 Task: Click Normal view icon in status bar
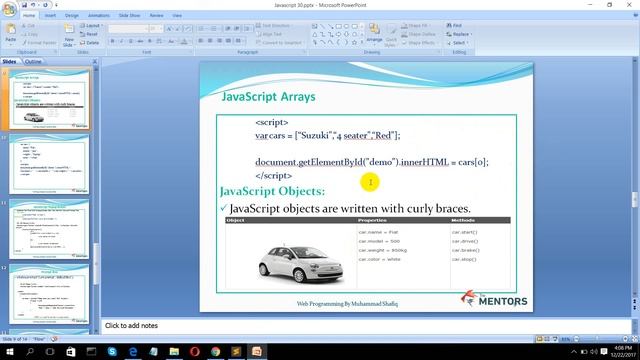(x=539, y=339)
